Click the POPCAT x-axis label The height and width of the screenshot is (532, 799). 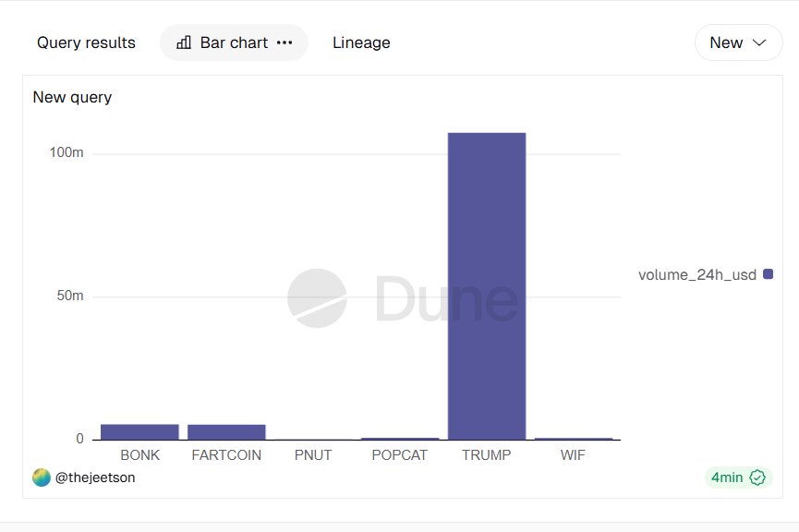click(x=399, y=455)
